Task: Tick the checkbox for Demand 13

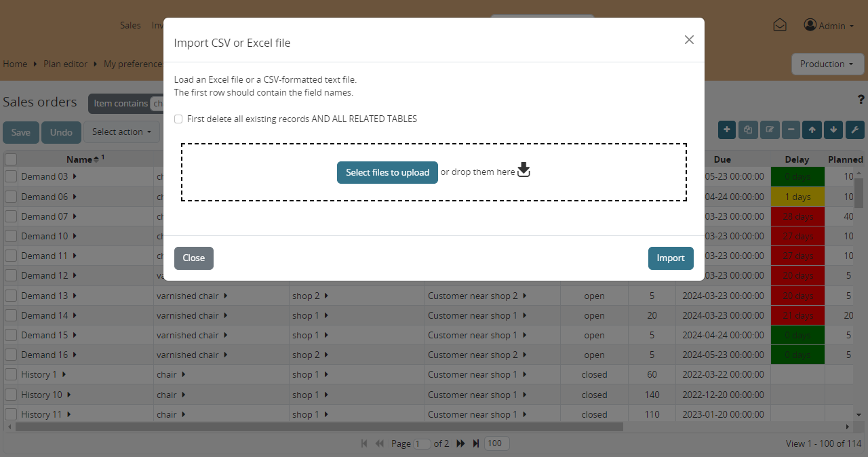Action: point(10,295)
